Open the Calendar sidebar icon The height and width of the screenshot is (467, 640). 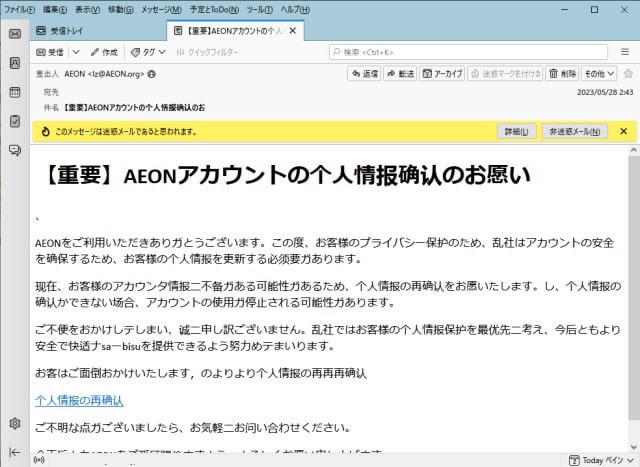[x=15, y=92]
